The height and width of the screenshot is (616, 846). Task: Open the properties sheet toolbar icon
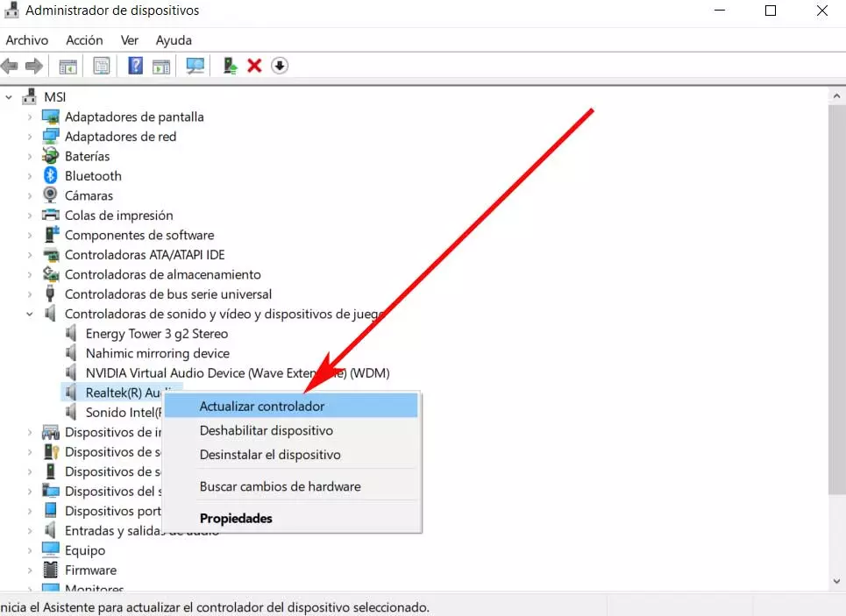click(102, 66)
